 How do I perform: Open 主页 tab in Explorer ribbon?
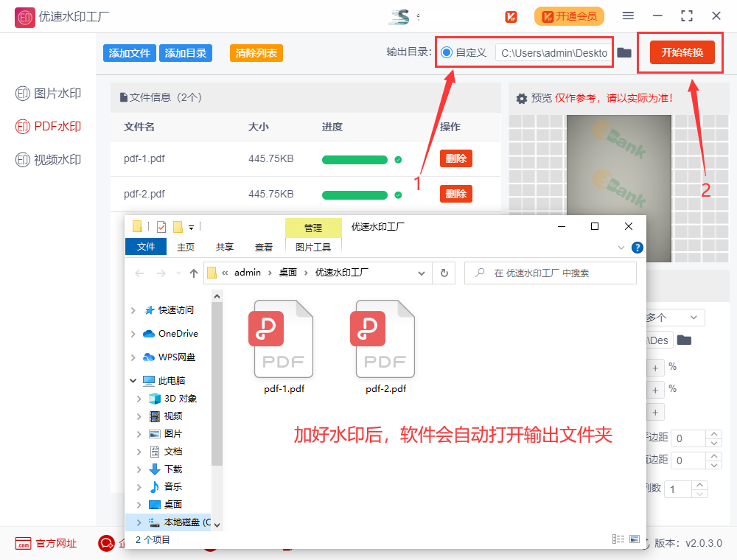click(x=186, y=247)
